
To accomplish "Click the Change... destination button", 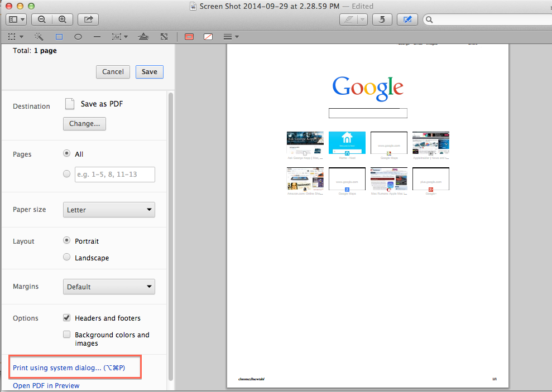I will (x=84, y=124).
